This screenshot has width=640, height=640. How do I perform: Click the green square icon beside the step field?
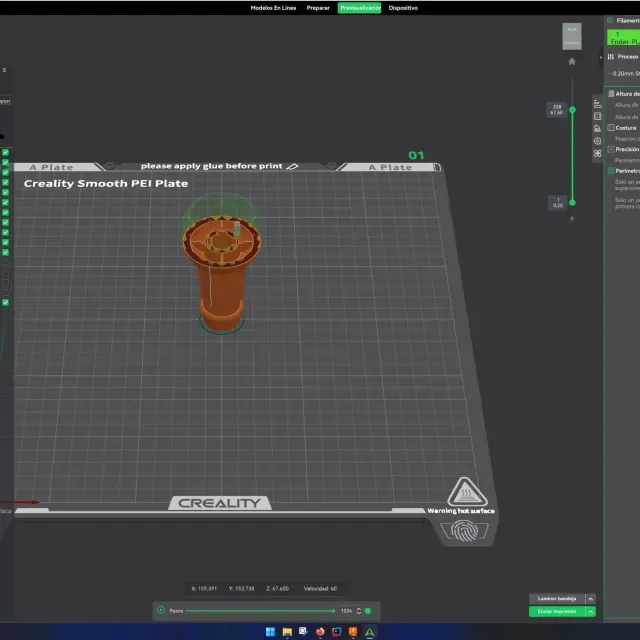[368, 611]
